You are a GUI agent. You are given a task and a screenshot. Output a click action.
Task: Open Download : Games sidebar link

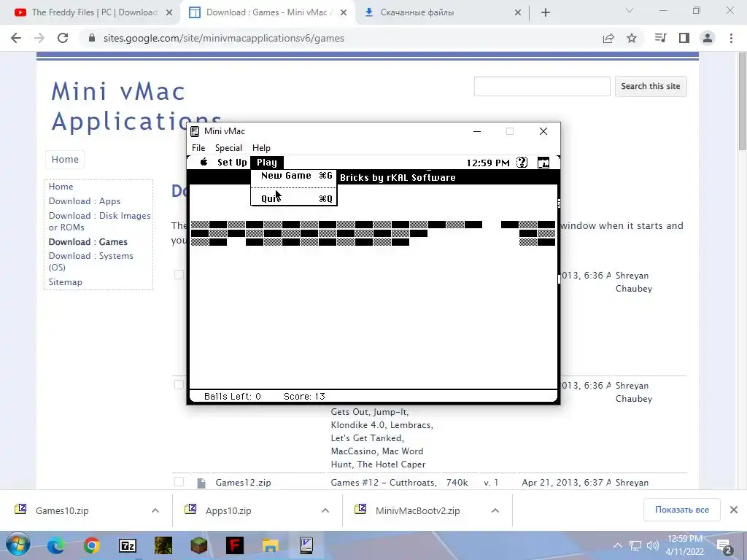(x=88, y=242)
